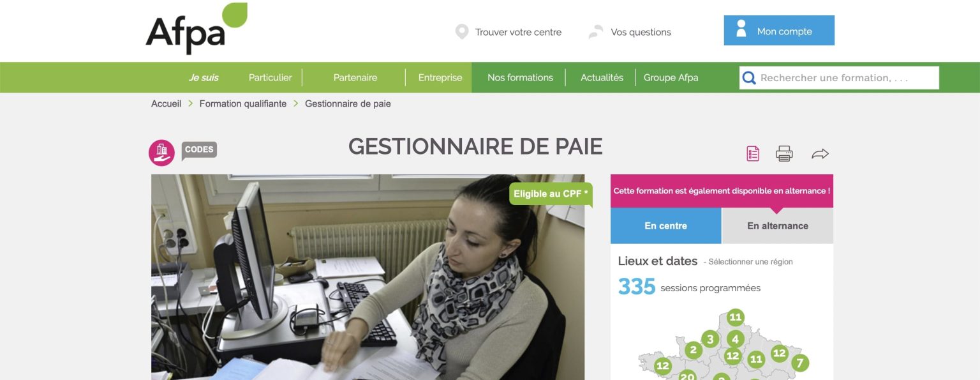The width and height of the screenshot is (980, 380).
Task: Open the Nos formations menu
Action: pos(520,77)
